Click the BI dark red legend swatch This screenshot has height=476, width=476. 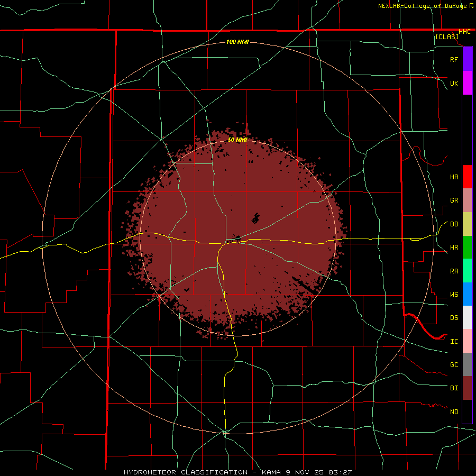[x=467, y=388]
